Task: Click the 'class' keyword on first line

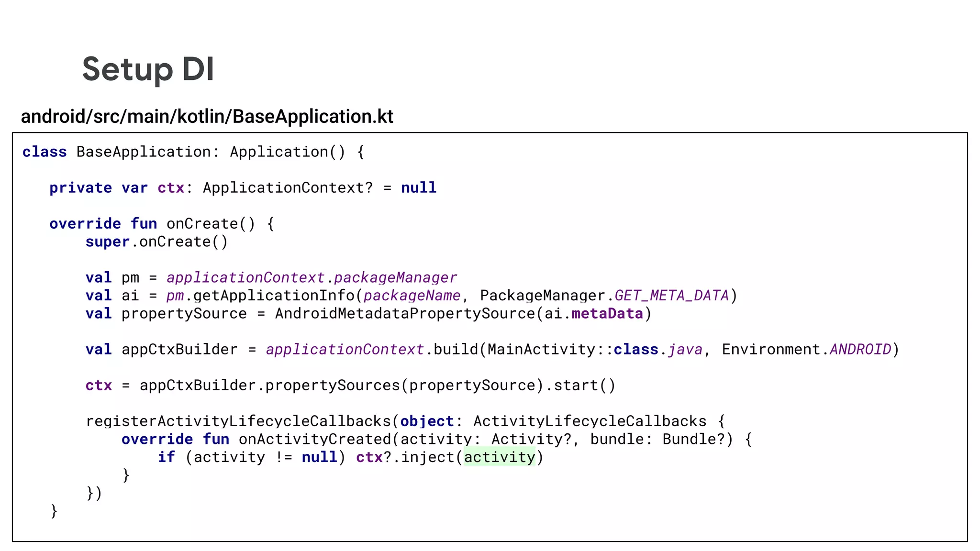Action: tap(45, 152)
